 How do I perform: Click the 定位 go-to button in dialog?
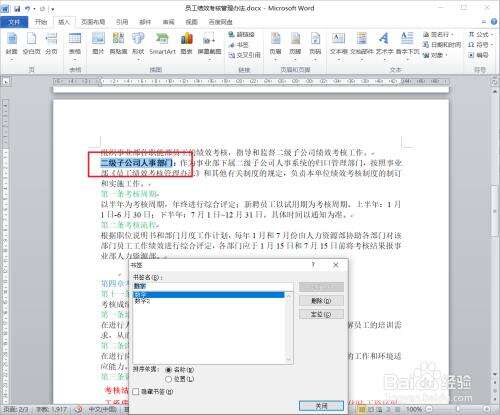(x=321, y=314)
